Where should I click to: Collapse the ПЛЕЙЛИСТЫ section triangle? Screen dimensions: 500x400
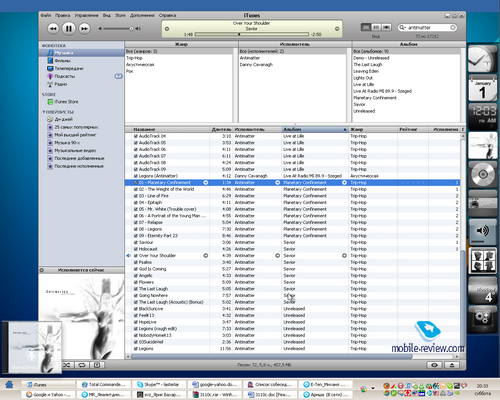[43, 112]
